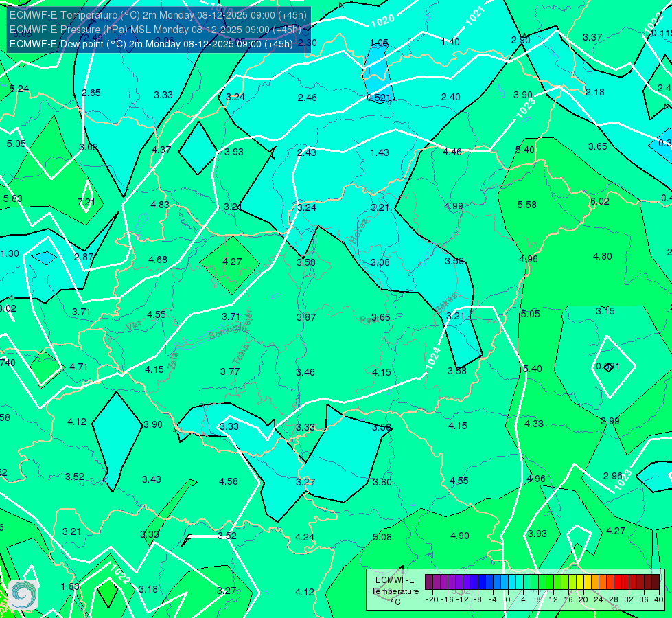Image resolution: width=672 pixels, height=618 pixels.
Task: Select the ECMWF-E Pressure MSL layer title
Action: tap(155, 30)
